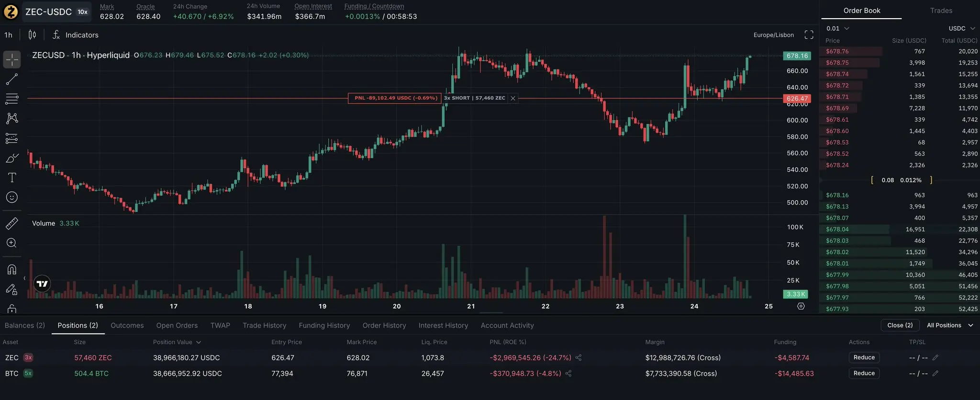This screenshot has height=400, width=980.
Task: Open the 0.01 price grouping dropdown
Action: (x=838, y=28)
